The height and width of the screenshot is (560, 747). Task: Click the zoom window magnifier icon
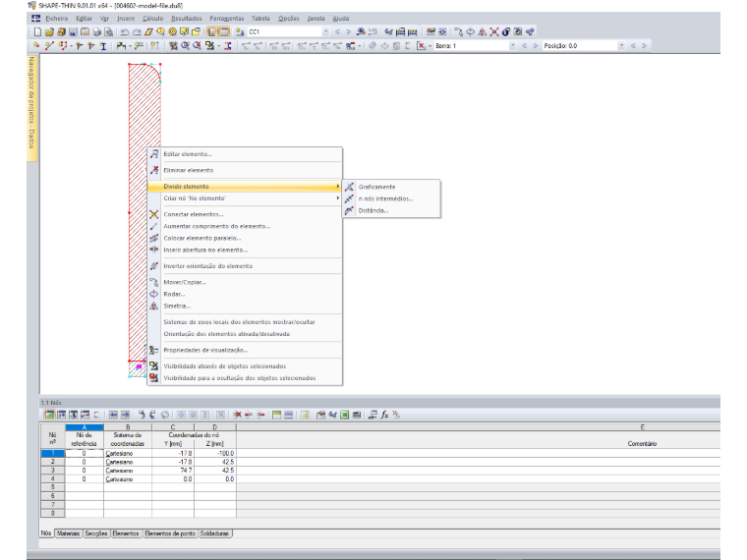click(x=185, y=46)
